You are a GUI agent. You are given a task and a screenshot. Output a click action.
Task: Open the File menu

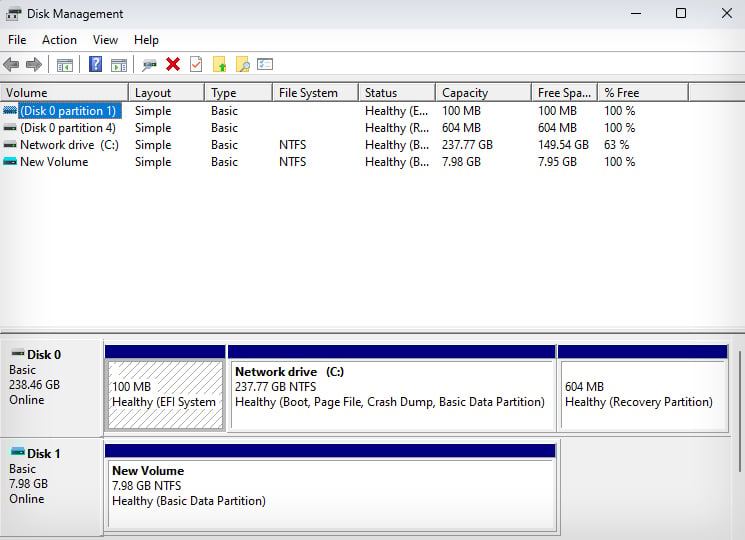click(x=17, y=40)
